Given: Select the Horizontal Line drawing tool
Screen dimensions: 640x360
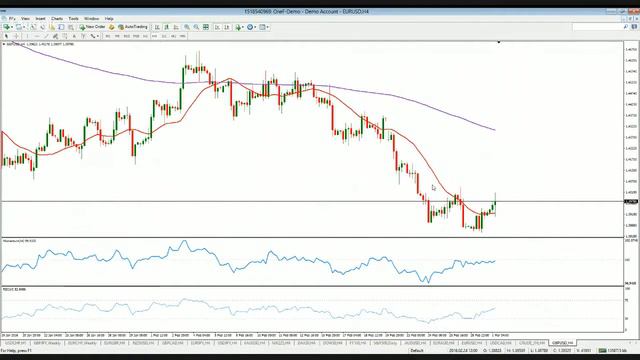Looking at the screenshot, I should [x=37, y=36].
